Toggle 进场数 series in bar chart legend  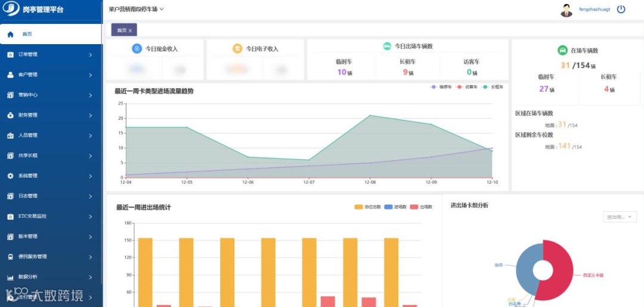(x=395, y=207)
